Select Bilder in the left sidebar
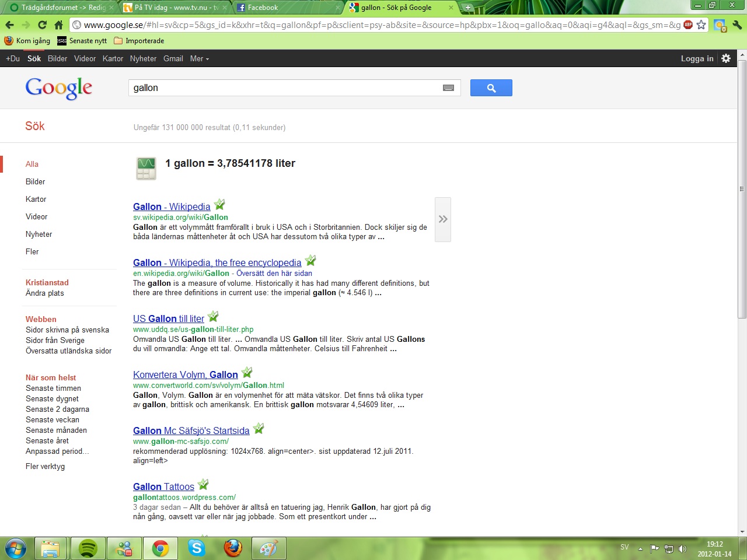 click(x=35, y=181)
